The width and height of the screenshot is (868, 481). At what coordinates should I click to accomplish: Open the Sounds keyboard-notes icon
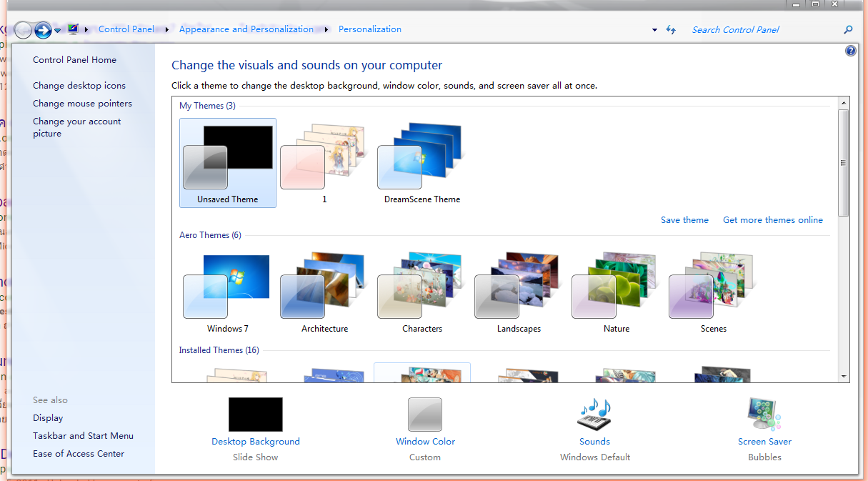594,415
